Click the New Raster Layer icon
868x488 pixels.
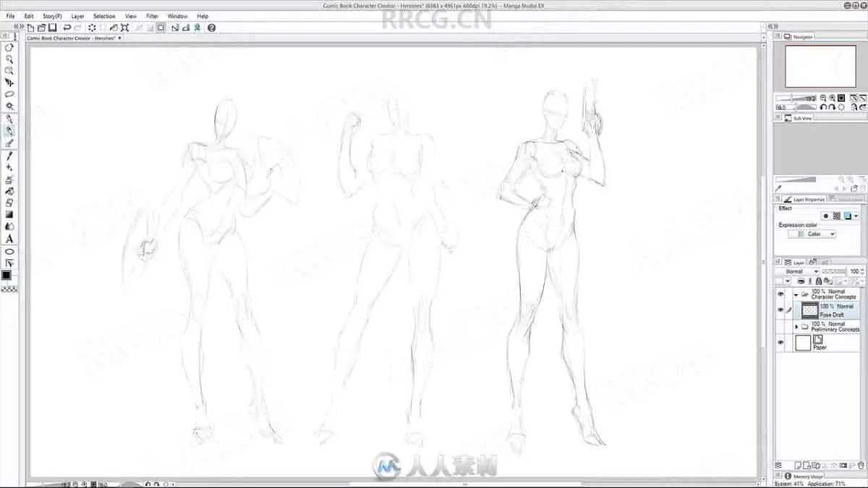pos(797,466)
